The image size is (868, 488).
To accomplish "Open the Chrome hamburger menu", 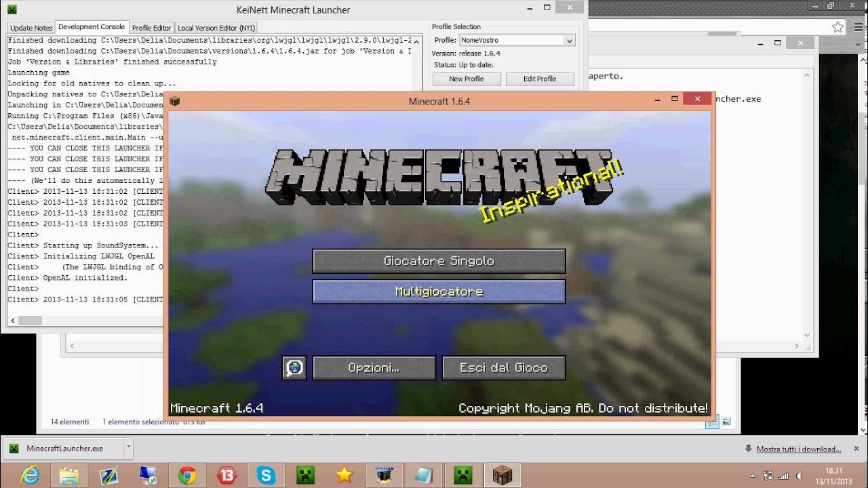I will pyautogui.click(x=857, y=27).
